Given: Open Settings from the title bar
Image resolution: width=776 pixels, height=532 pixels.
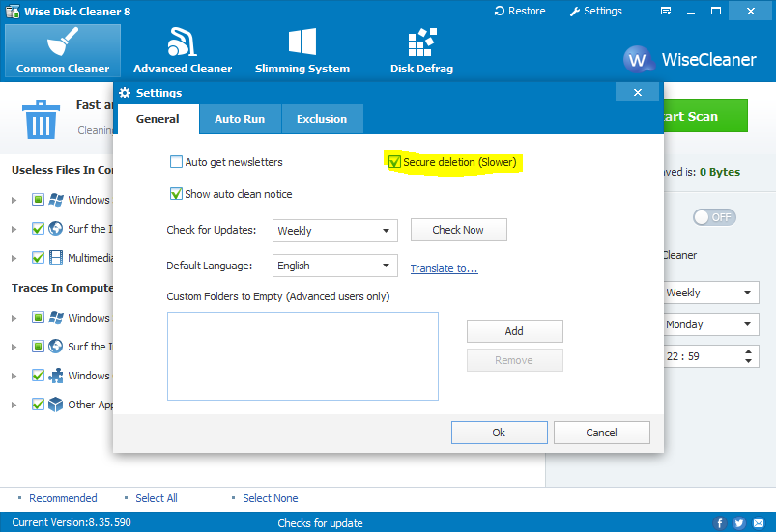Looking at the screenshot, I should (x=595, y=11).
